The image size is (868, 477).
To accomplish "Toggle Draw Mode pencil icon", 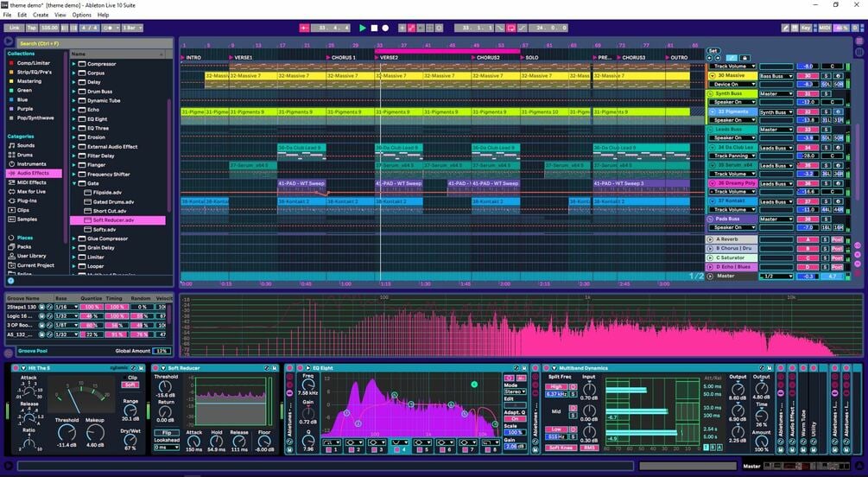I will coord(785,28).
